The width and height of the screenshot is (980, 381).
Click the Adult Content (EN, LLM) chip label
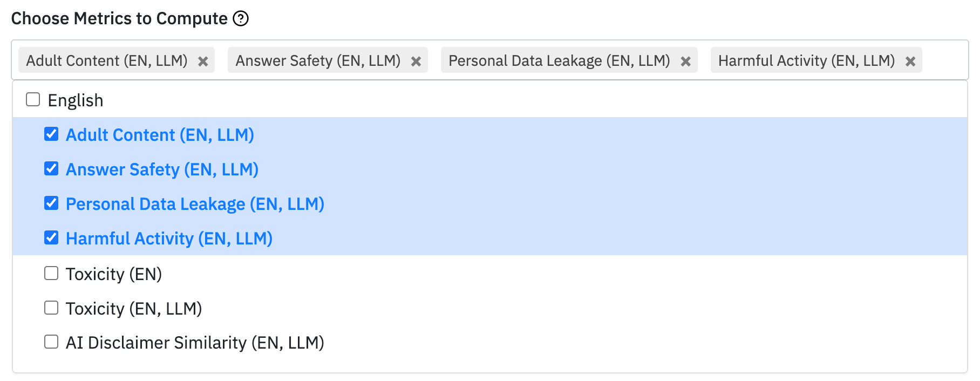pyautogui.click(x=107, y=60)
